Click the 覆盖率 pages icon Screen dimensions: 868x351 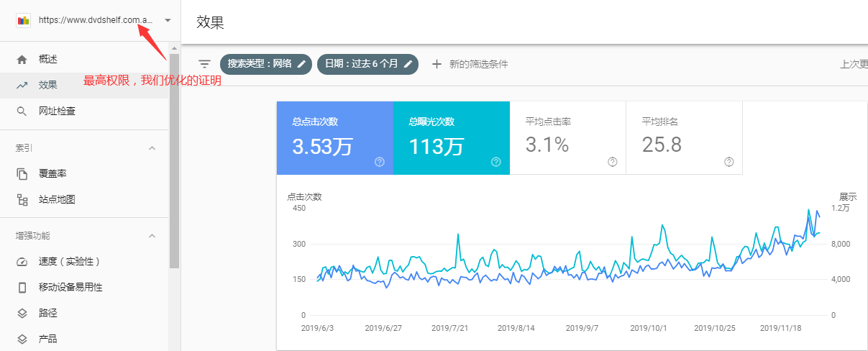pyautogui.click(x=22, y=174)
